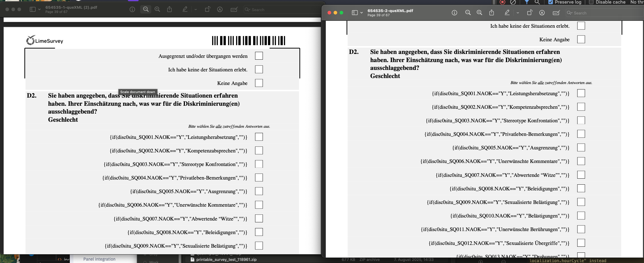Click 'D2.' question number in right window
The width and height of the screenshot is (644, 263).
click(x=354, y=52)
